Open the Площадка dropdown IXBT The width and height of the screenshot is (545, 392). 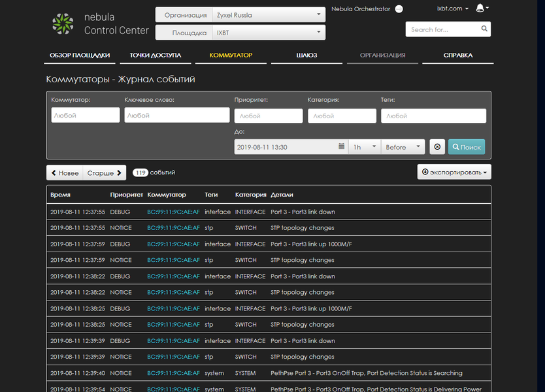pyautogui.click(x=269, y=32)
